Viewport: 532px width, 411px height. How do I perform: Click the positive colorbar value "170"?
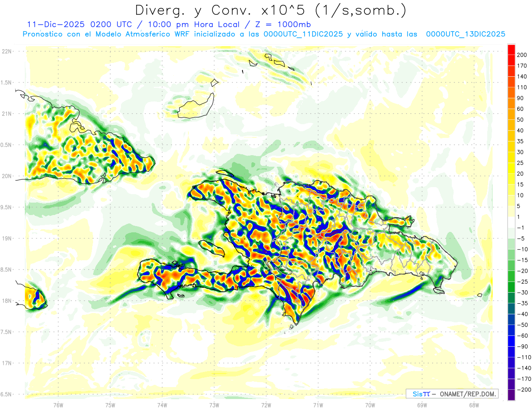[x=522, y=66]
